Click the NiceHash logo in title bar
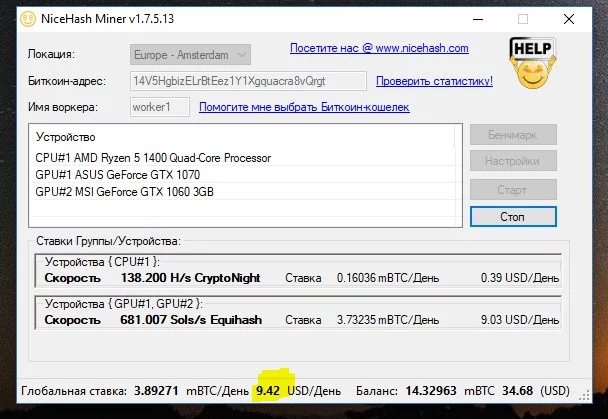608x419 pixels. (x=28, y=19)
